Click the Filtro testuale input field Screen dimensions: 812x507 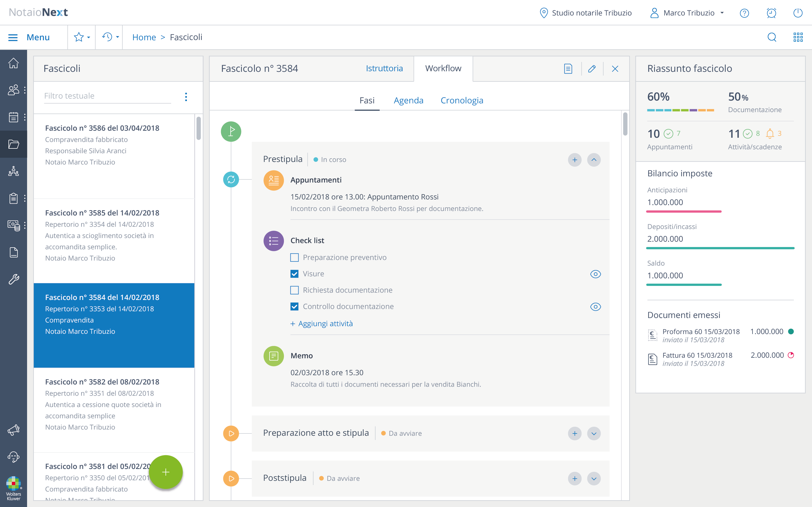[107, 96]
